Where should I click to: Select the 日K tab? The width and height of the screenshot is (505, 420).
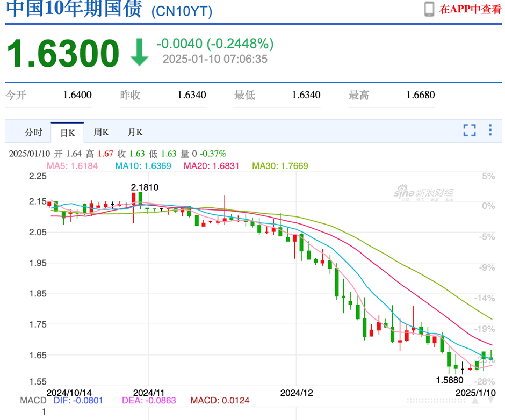pyautogui.click(x=68, y=133)
